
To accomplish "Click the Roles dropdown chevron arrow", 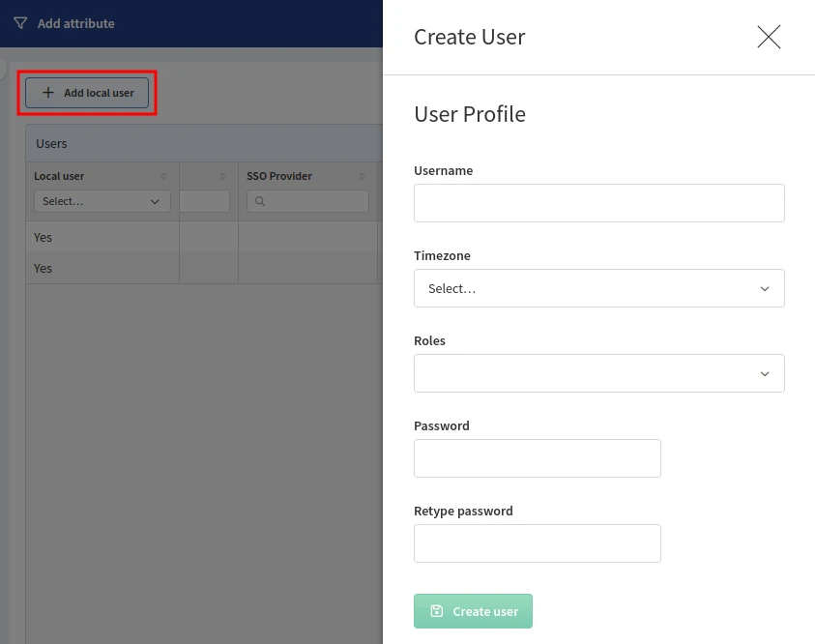I will coord(765,373).
